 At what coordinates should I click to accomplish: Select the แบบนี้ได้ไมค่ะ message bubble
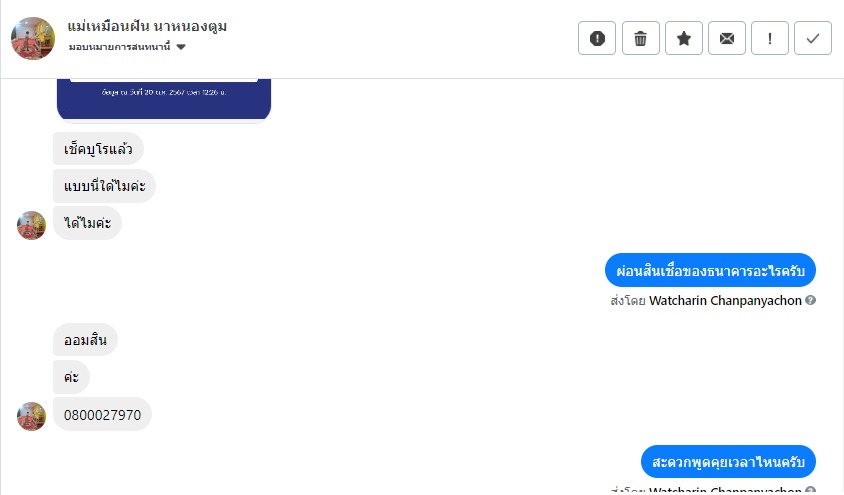(104, 186)
